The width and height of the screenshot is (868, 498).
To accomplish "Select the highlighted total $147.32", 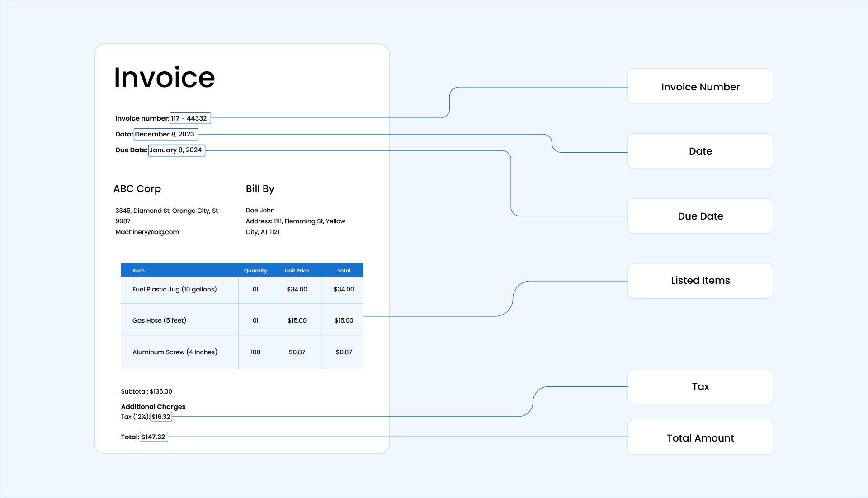I will click(x=153, y=437).
